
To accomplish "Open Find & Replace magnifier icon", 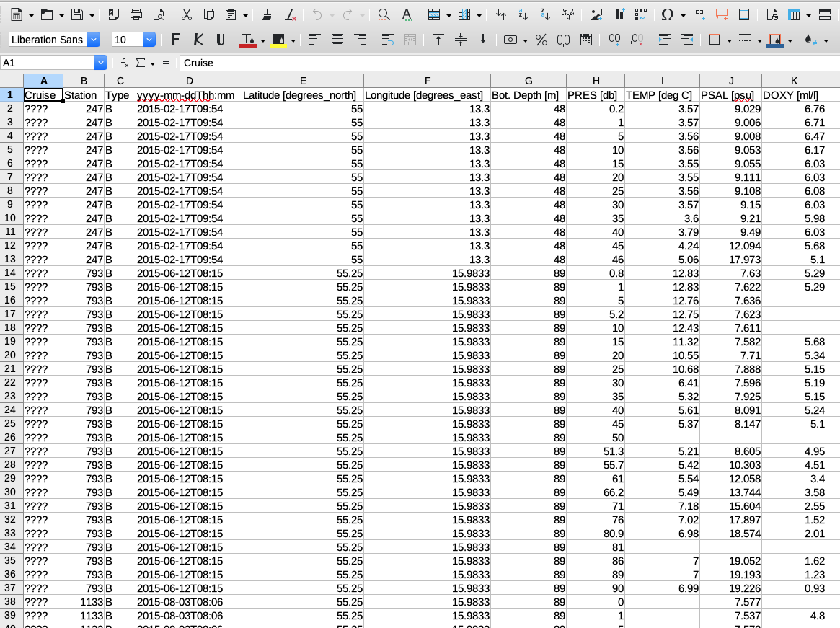I will [384, 14].
